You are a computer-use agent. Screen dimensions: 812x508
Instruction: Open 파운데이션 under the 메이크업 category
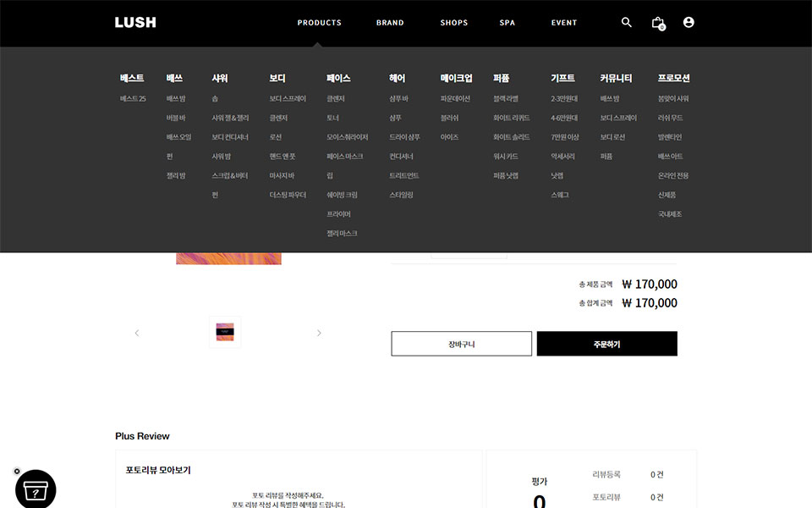(x=455, y=99)
